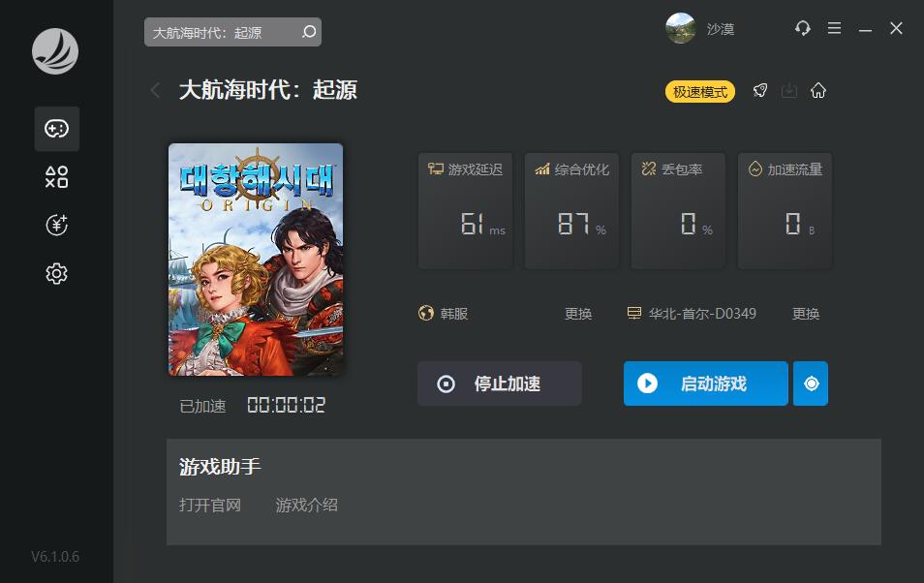
Task: Click the 启动游戏 launch button
Action: (x=705, y=384)
